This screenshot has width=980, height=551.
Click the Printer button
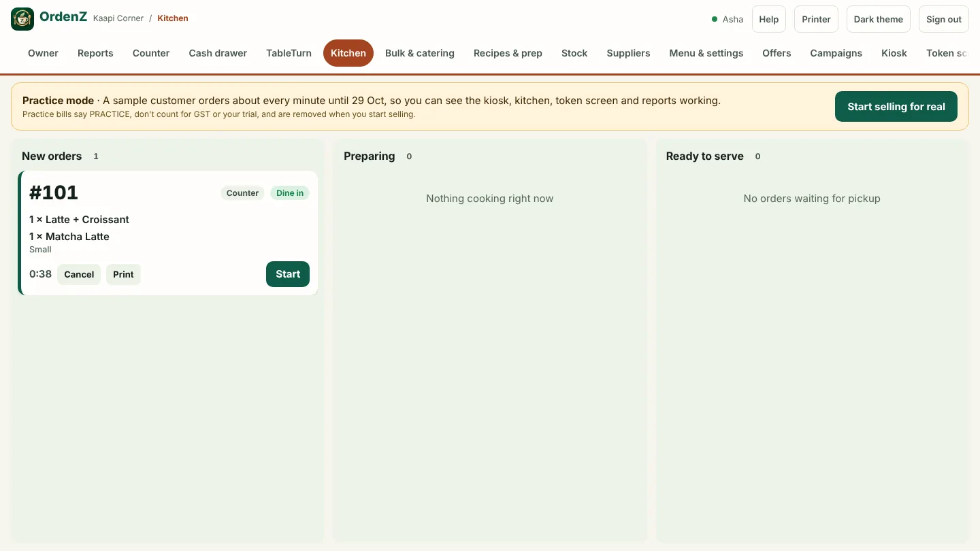click(x=816, y=19)
